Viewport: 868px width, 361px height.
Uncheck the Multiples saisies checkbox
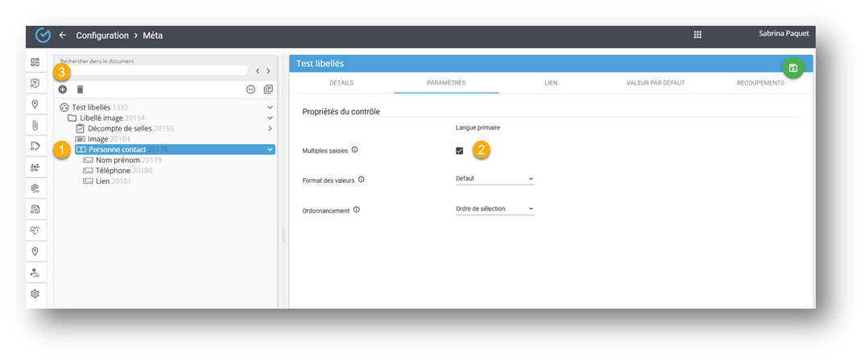coord(459,151)
